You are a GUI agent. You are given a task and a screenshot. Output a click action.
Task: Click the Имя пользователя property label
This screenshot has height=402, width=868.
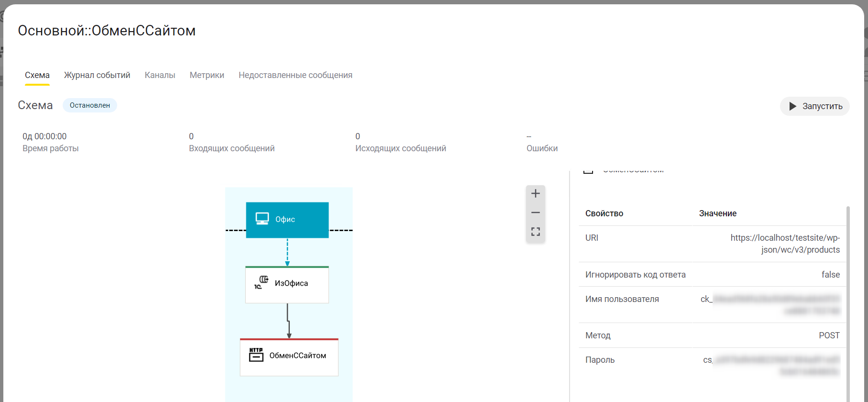[622, 299]
